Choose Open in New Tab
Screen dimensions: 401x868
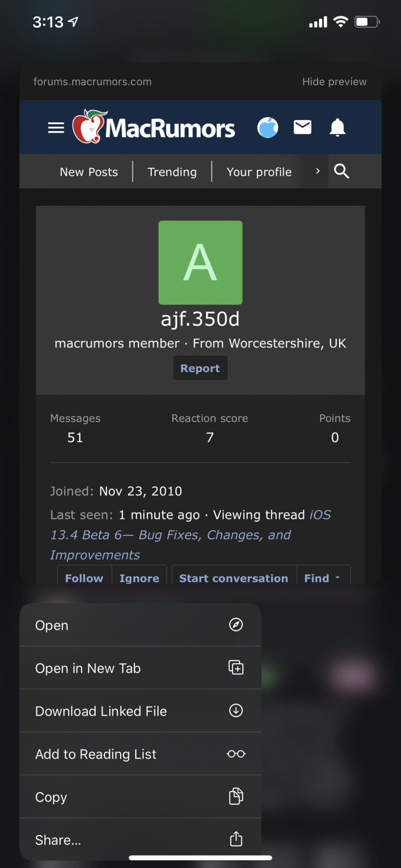pos(140,668)
